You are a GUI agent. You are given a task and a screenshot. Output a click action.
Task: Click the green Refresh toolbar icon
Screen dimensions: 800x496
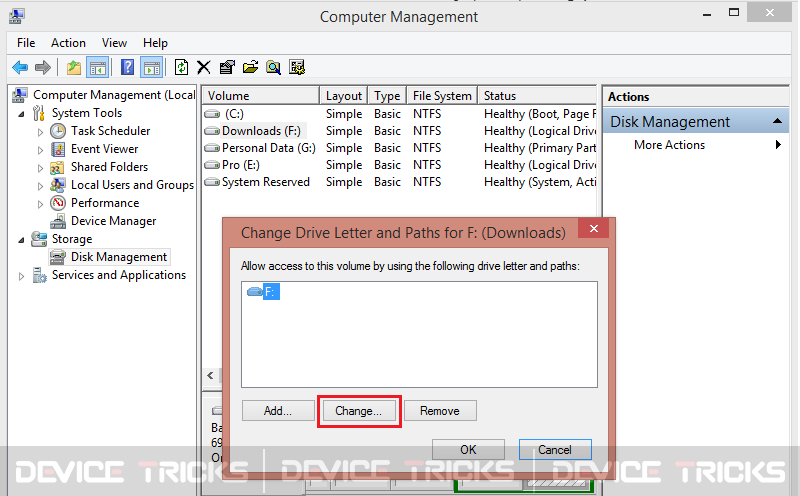coord(181,67)
